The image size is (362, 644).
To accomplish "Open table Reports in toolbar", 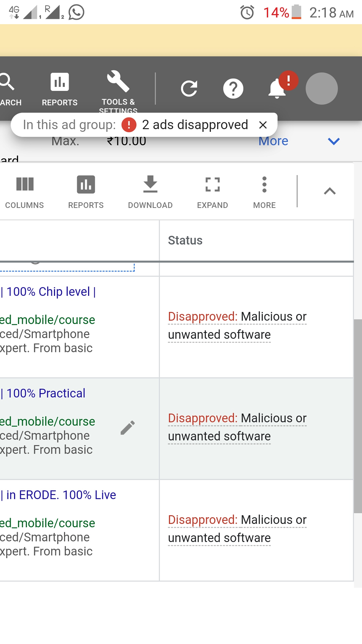I will (x=86, y=192).
